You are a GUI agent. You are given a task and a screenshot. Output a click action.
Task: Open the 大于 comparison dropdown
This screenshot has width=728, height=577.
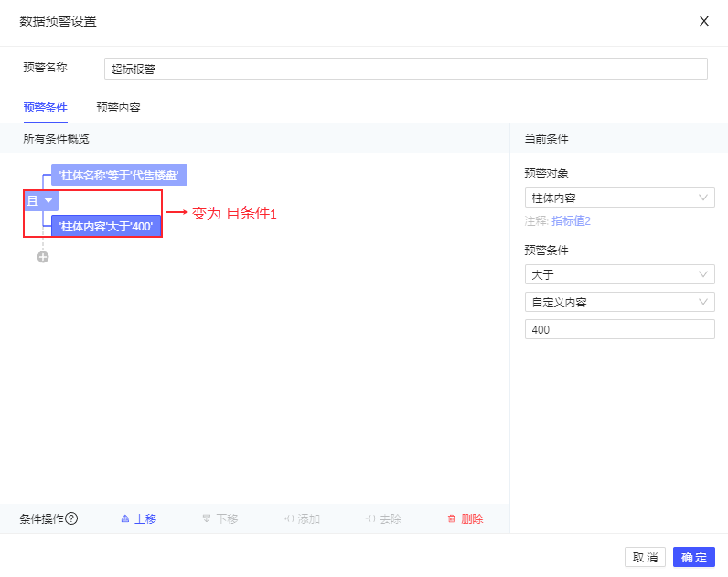619,274
